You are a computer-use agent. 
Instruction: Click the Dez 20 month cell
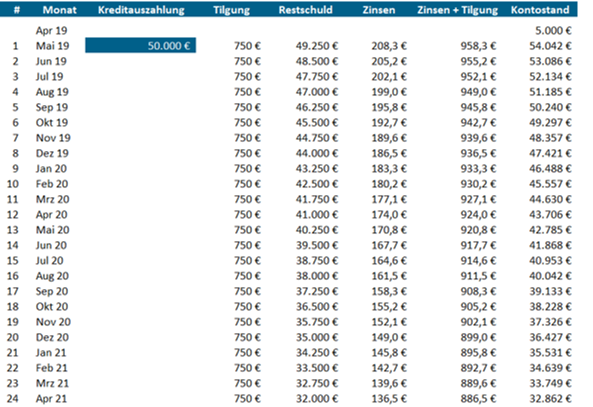coord(53,337)
